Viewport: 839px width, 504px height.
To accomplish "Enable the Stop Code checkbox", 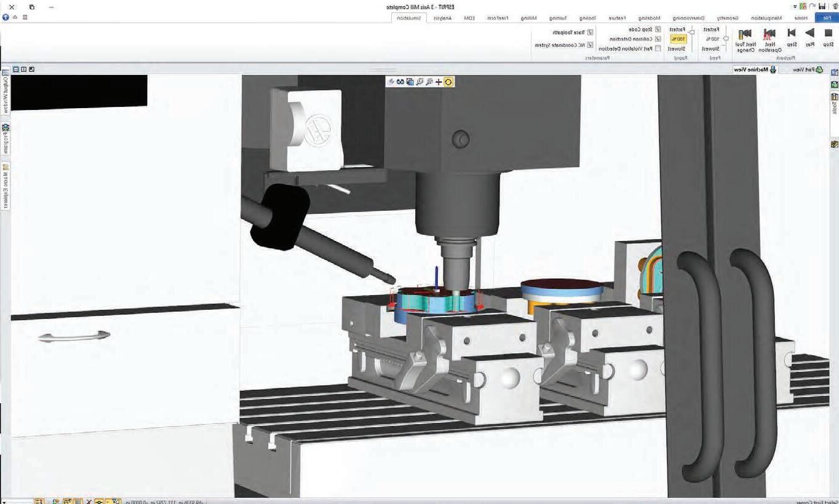I will point(658,30).
